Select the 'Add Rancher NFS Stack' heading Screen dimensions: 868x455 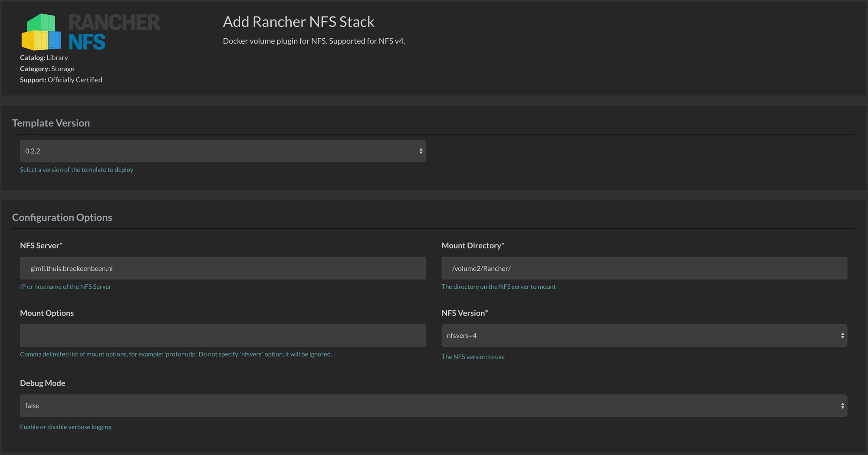click(x=299, y=22)
